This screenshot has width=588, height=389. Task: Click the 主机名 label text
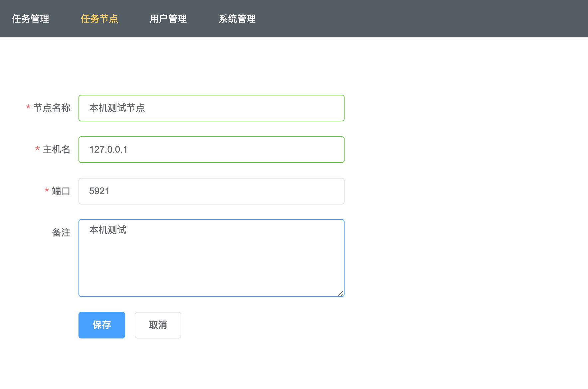tap(57, 149)
